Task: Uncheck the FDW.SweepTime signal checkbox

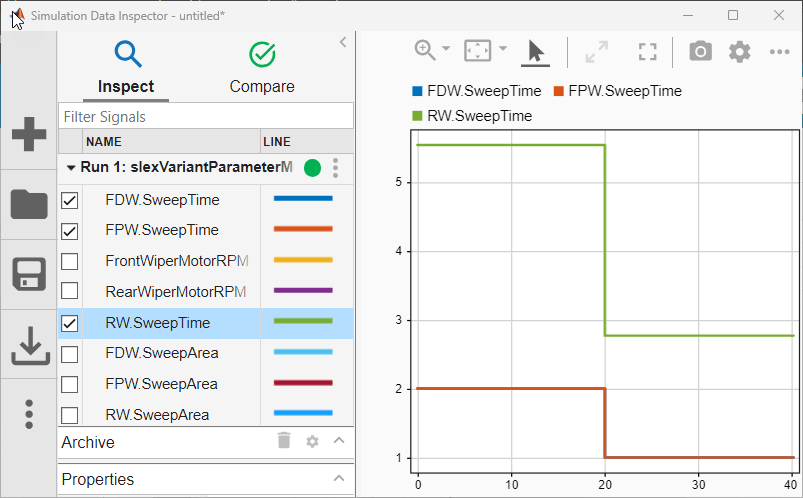Action: click(70, 200)
